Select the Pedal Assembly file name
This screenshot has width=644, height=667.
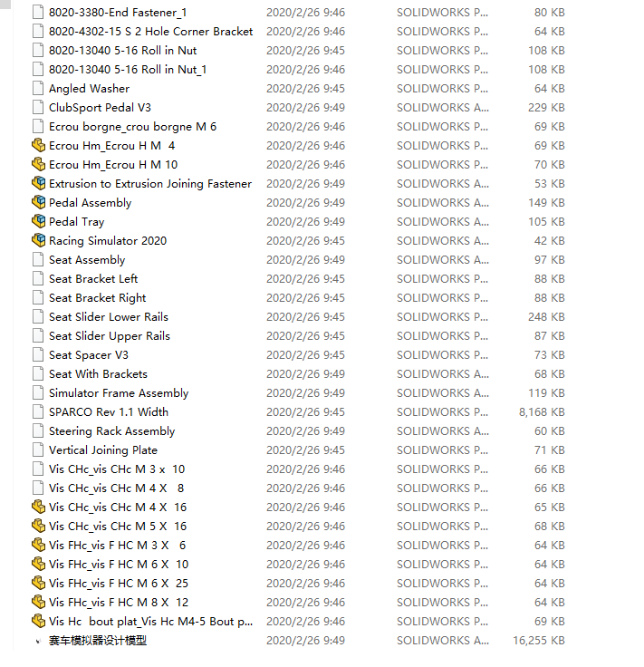pos(90,203)
